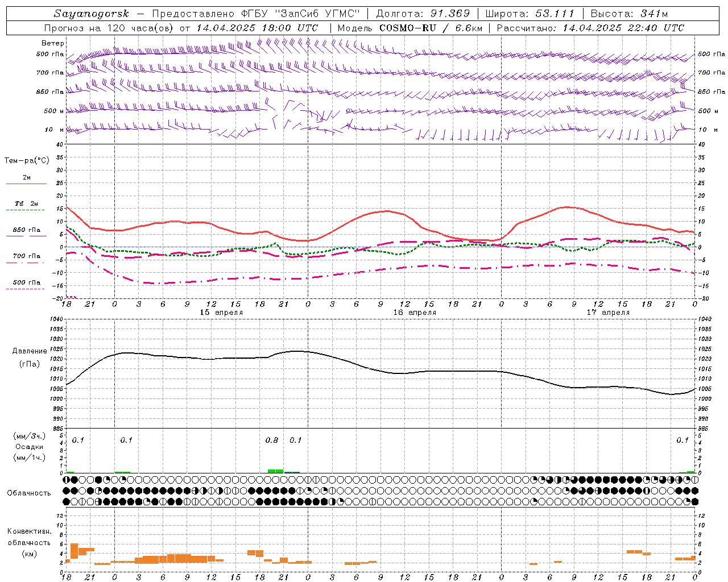Click '850 гПа' wind level on right axis
Screen dimensions: 728x582
point(712,92)
